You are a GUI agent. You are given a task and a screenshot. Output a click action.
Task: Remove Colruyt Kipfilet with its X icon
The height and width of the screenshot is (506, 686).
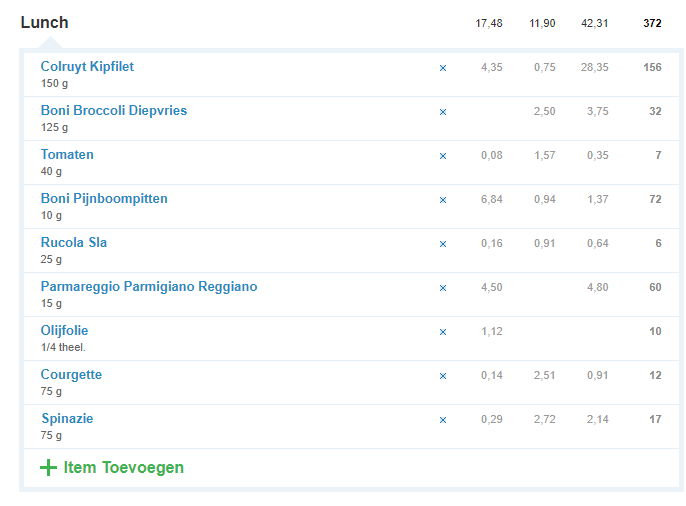[443, 68]
